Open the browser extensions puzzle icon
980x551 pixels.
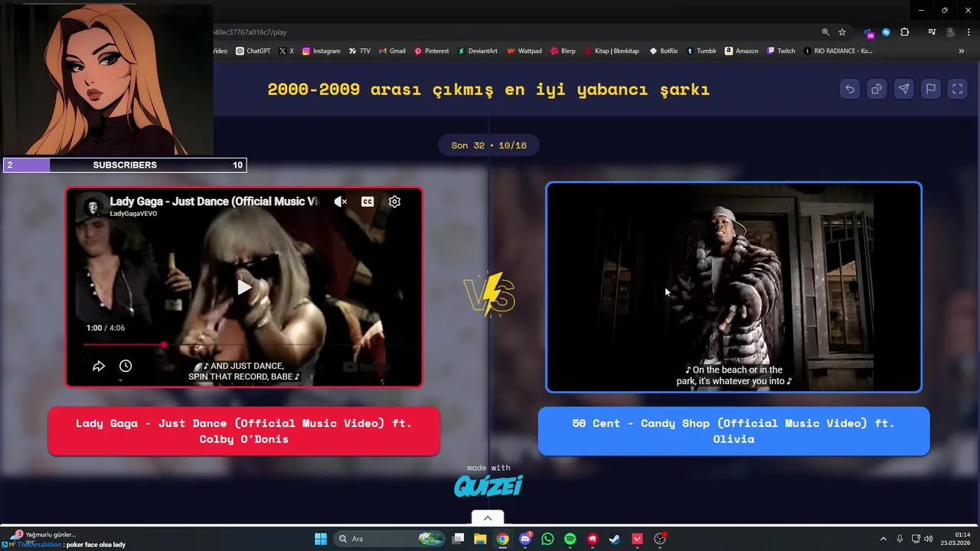904,32
